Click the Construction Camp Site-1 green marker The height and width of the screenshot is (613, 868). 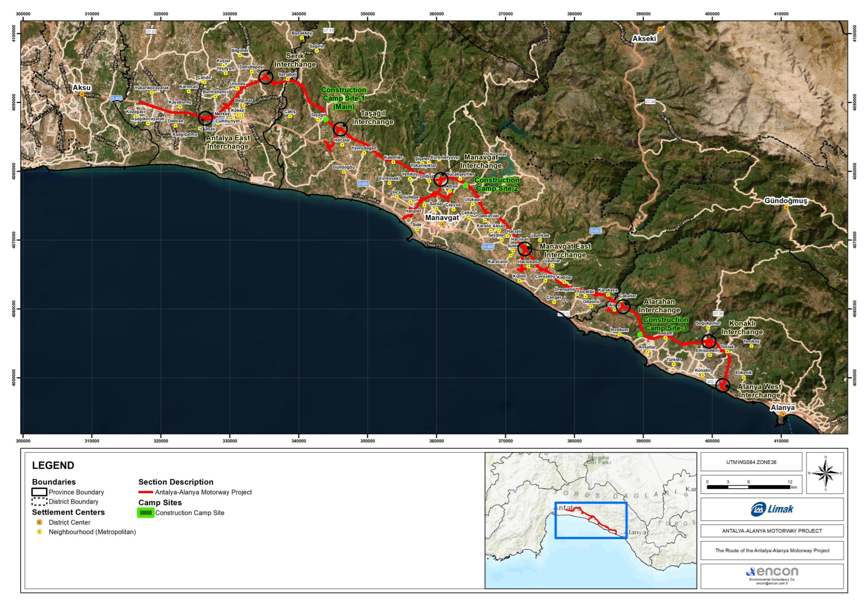point(326,118)
